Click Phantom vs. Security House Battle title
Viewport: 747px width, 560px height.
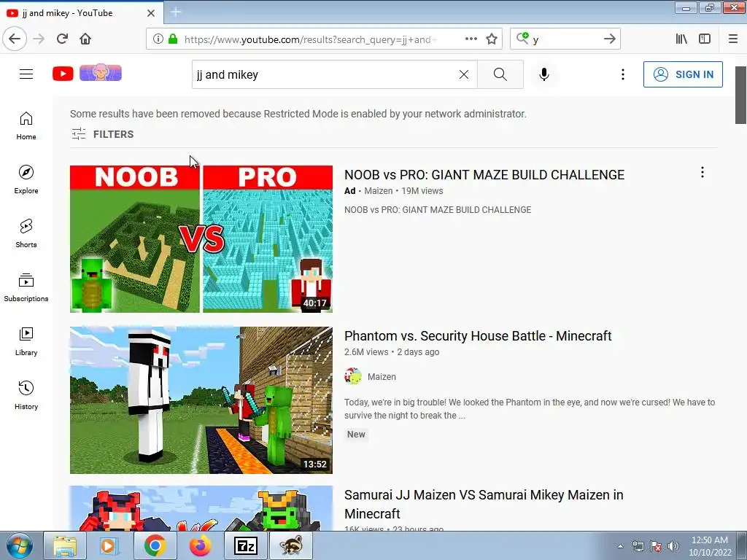tap(478, 336)
